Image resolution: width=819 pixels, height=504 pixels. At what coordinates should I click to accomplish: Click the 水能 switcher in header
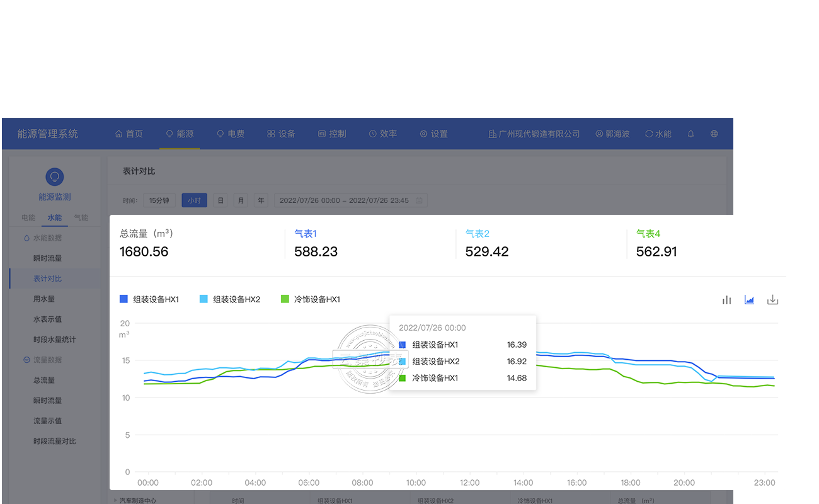(658, 134)
